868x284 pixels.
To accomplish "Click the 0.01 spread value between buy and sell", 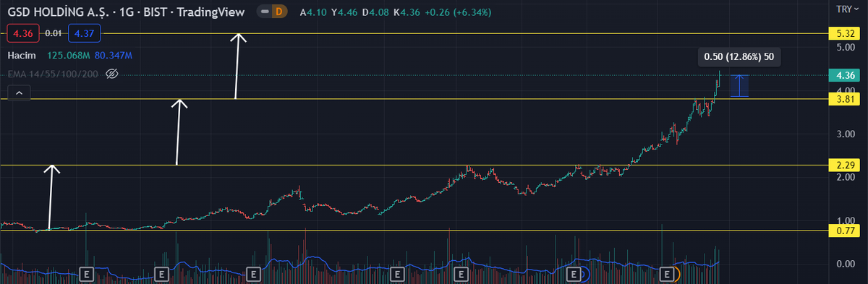I will [x=54, y=33].
